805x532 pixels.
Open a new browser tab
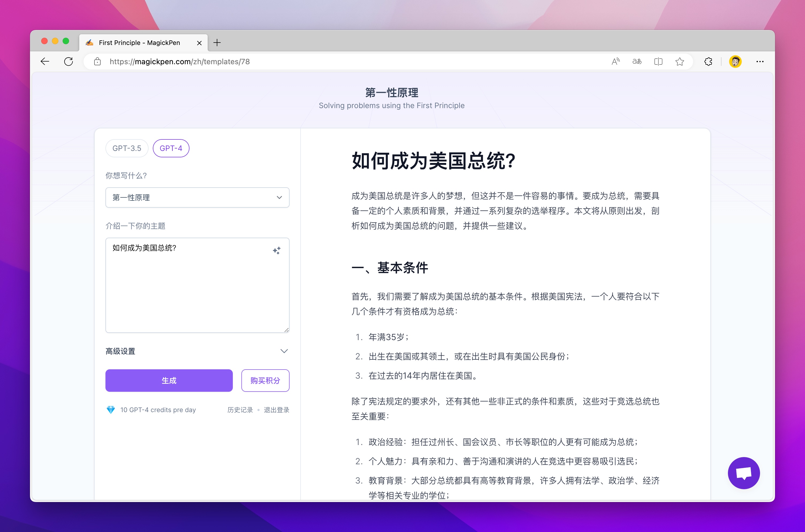217,43
